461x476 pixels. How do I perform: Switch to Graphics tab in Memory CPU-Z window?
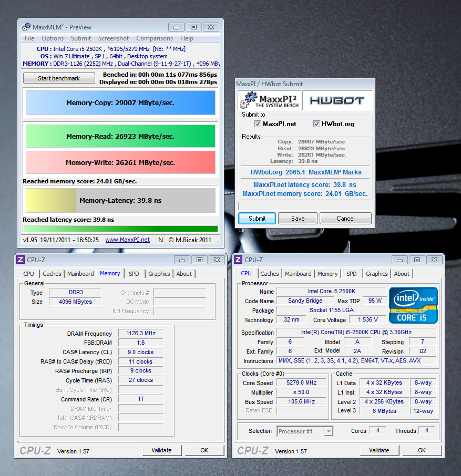(159, 274)
